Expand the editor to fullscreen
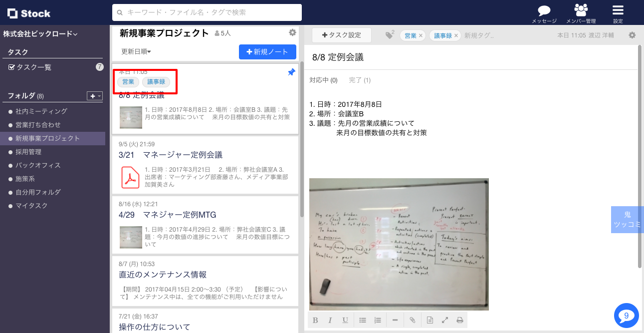Viewport: 644px width, 333px height. pyautogui.click(x=445, y=320)
